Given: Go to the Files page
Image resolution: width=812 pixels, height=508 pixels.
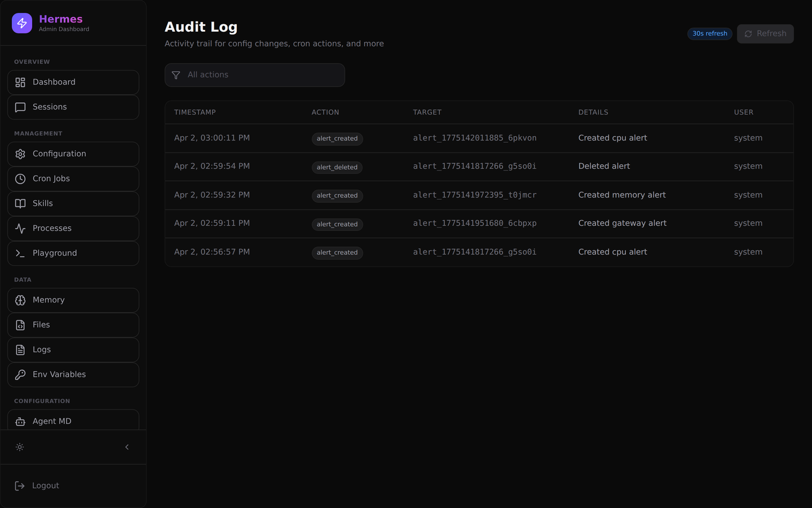Looking at the screenshot, I should click(x=73, y=325).
